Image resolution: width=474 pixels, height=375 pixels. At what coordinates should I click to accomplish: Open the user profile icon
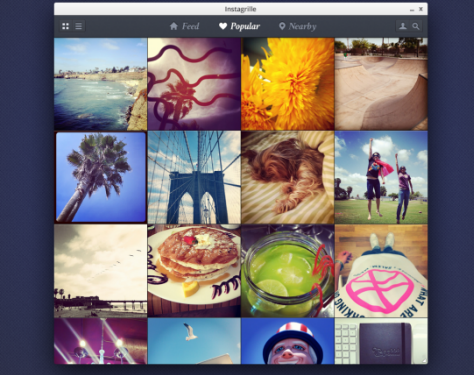click(403, 26)
